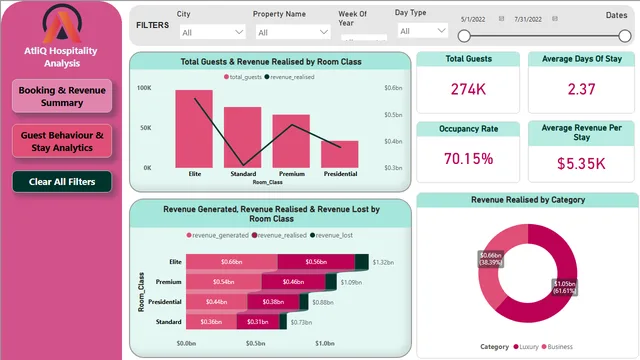Select the Presidential column bar
The width and height of the screenshot is (640, 360).
point(340,154)
